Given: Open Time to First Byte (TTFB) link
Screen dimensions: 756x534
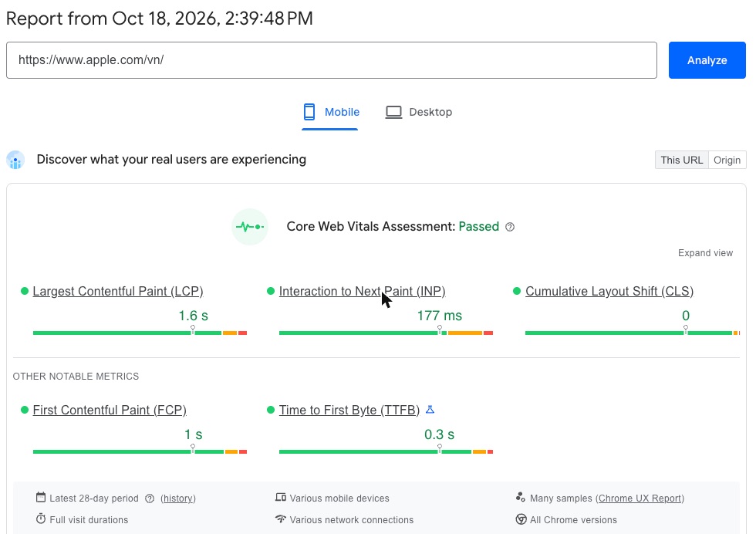Looking at the screenshot, I should 349,410.
